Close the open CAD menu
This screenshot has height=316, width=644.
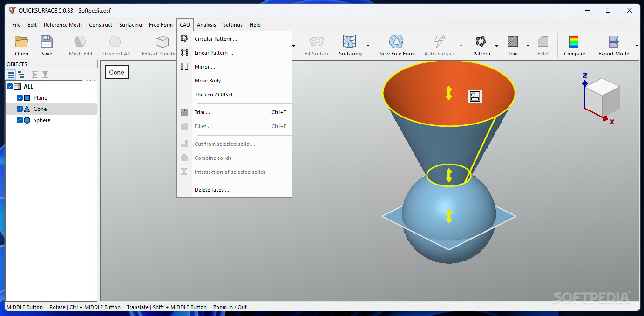185,25
